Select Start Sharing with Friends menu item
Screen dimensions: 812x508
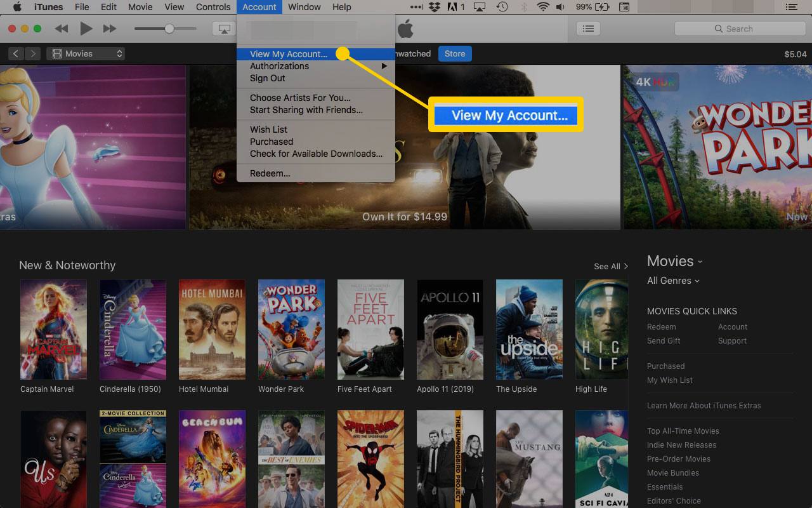click(316, 110)
